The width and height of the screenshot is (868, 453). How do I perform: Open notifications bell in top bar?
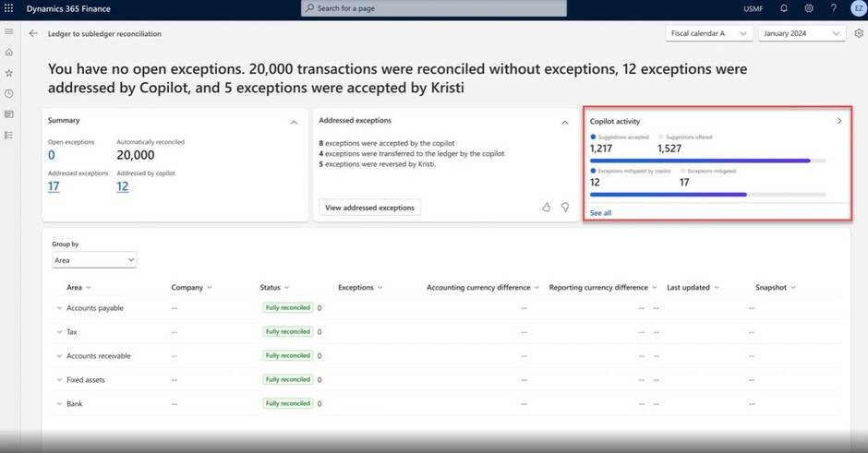[784, 8]
